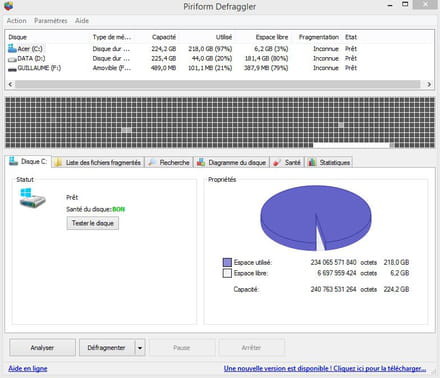Click the drive block map grid
Image resolution: width=440 pixels, height=378 pixels.
220,122
